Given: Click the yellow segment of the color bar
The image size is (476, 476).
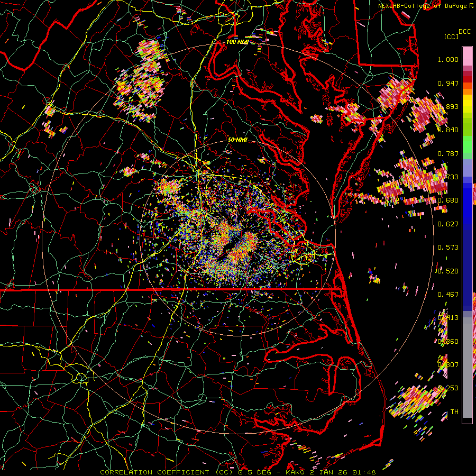Looking at the screenshot, I should pyautogui.click(x=467, y=103).
